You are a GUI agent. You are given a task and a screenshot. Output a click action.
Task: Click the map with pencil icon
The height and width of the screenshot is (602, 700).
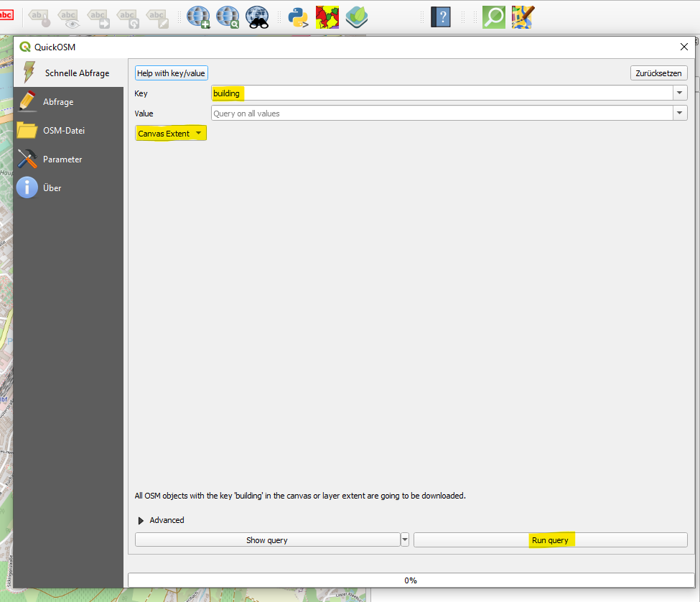[x=523, y=17]
